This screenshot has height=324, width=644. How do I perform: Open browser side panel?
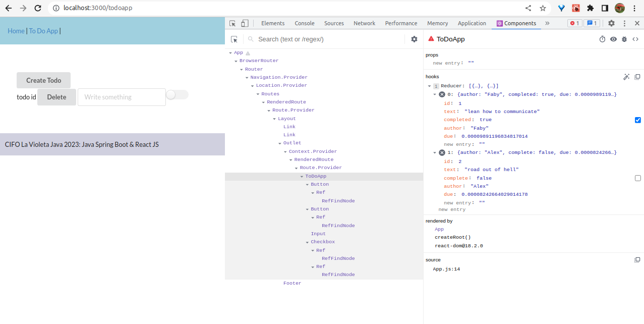coord(605,8)
